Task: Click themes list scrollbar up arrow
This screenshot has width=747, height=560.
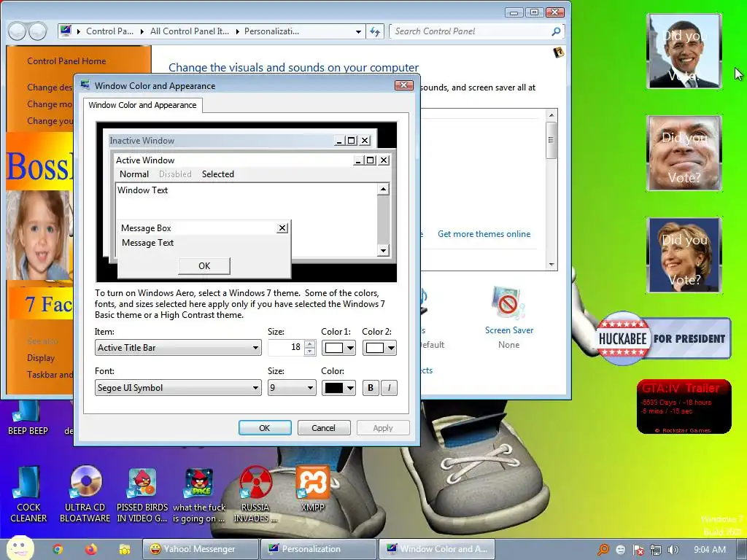Action: click(551, 114)
